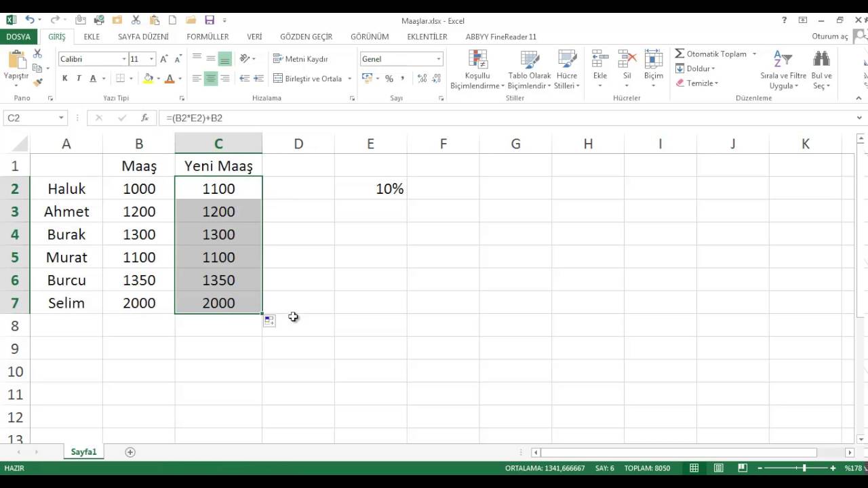868x488 pixels.
Task: Click the Help question mark icon
Action: coord(785,20)
